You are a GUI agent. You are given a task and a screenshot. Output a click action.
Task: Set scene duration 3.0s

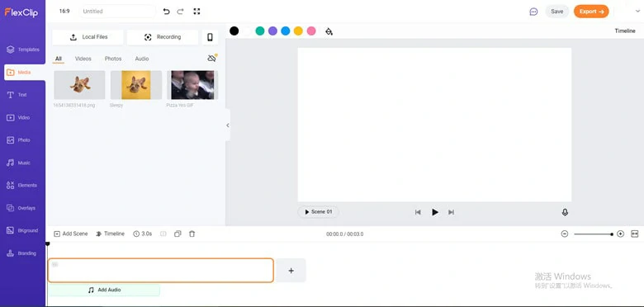pos(143,234)
